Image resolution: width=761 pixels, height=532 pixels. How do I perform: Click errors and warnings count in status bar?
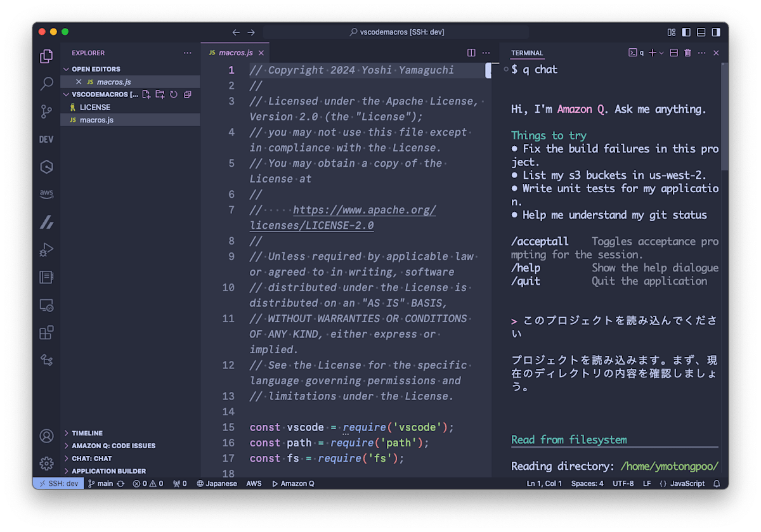point(148,483)
